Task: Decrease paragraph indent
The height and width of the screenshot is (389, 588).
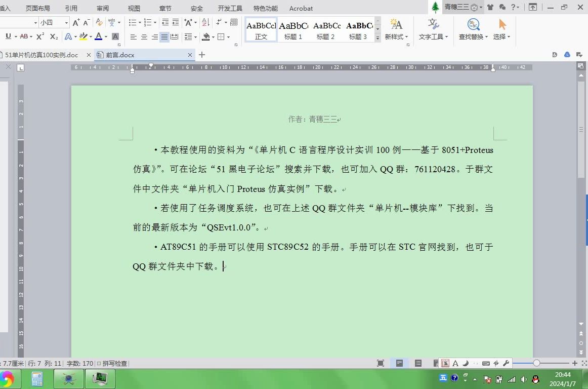Action: coord(165,22)
